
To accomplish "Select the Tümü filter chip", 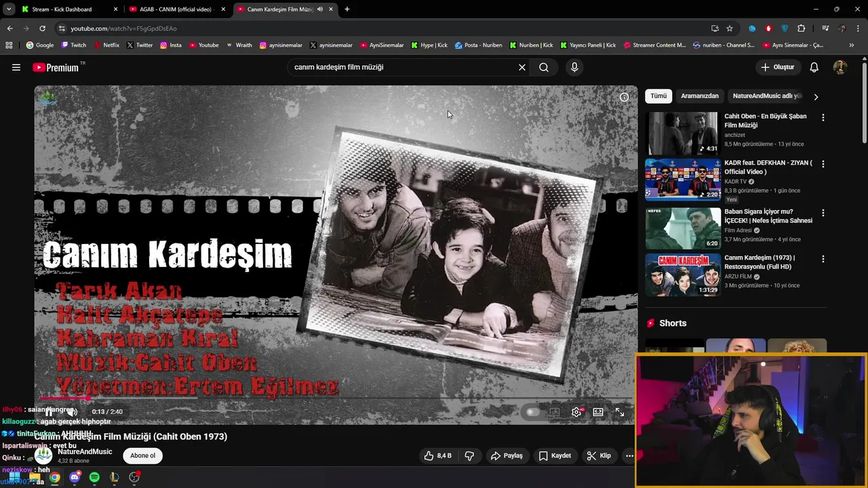I will point(658,96).
